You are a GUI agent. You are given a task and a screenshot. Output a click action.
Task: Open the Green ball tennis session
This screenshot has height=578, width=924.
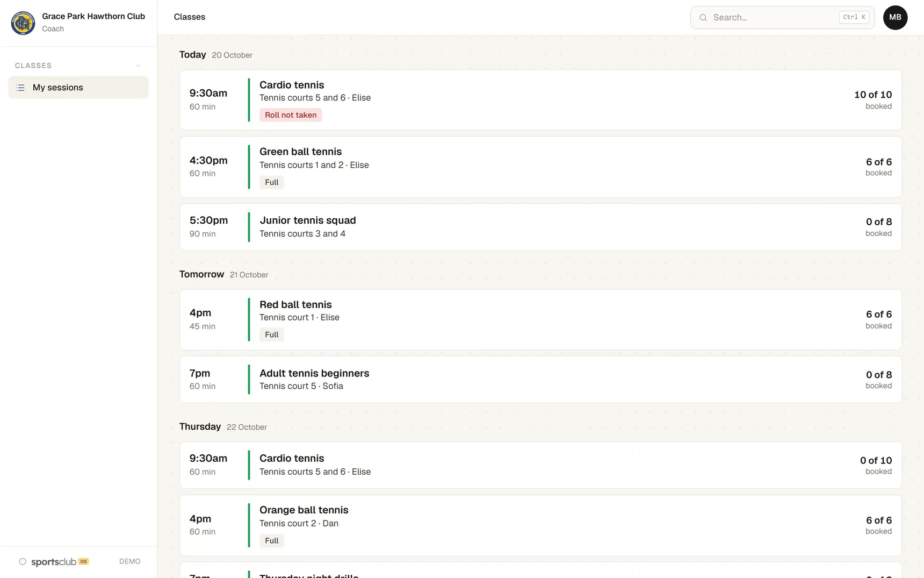tap(540, 167)
